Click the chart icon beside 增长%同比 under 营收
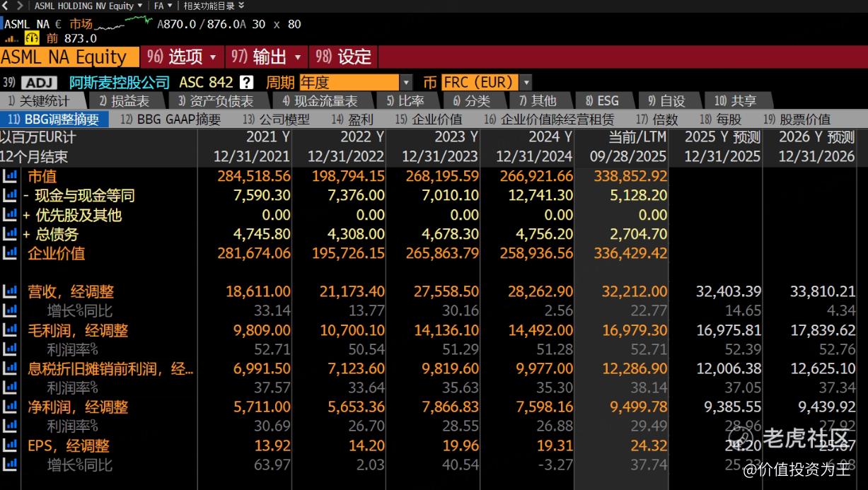 point(10,310)
